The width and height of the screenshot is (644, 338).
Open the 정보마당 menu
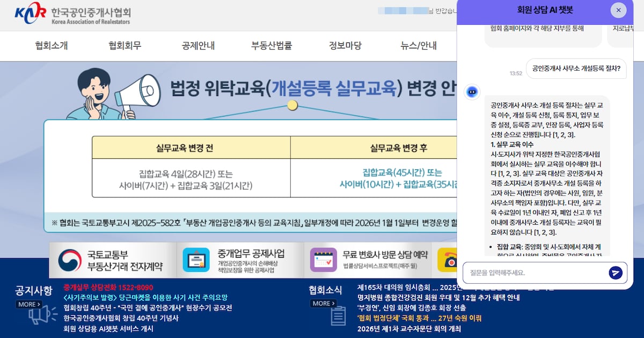tap(345, 46)
